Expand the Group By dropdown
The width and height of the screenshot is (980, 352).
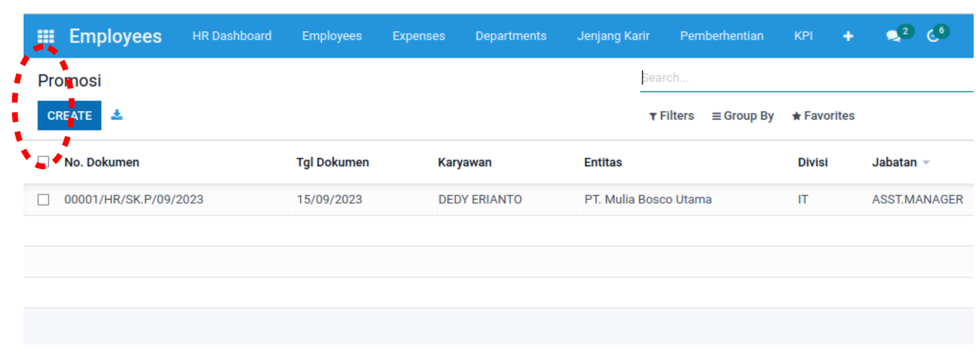743,116
